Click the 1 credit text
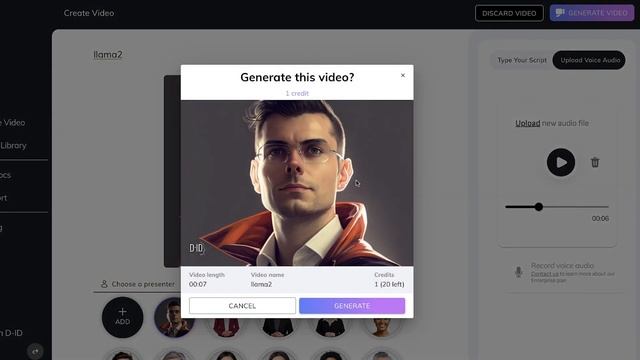Viewport: 640px width, 360px height. pos(297,93)
